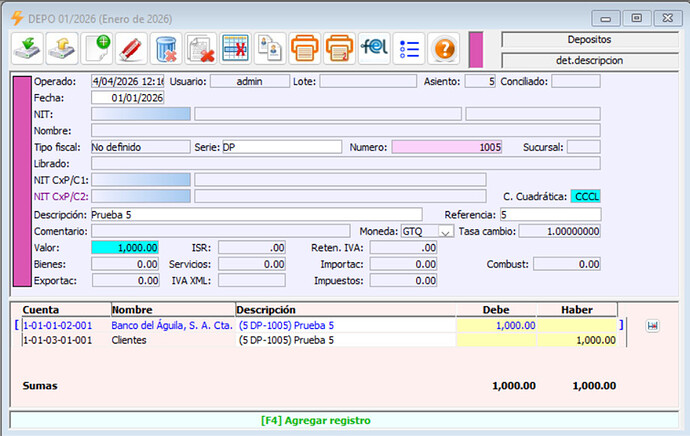Click the Impuestos amount field
The height and width of the screenshot is (436, 690).
[x=404, y=281]
